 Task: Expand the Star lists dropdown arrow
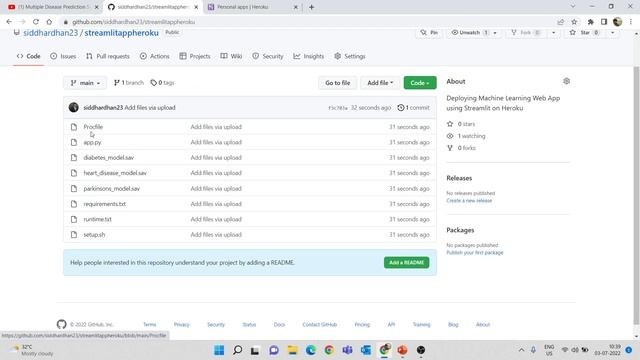pos(612,33)
